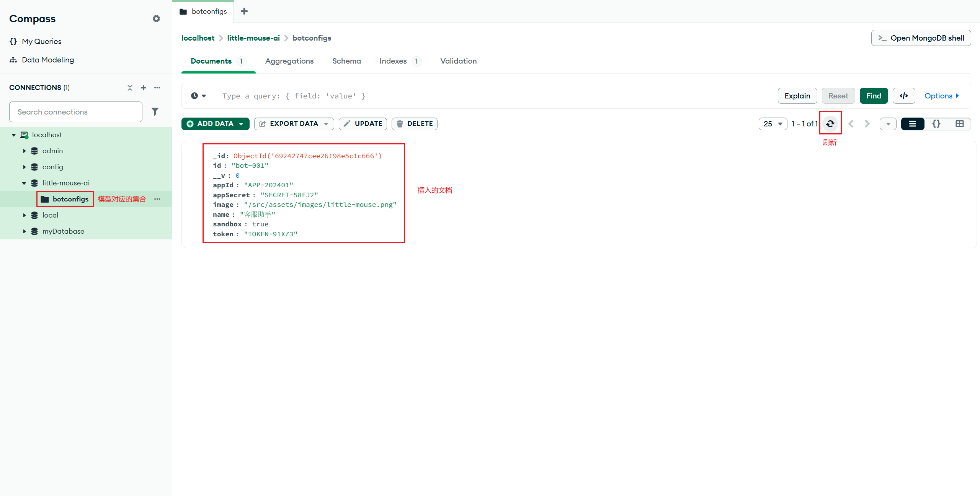Click the export query to language code icon
The width and height of the screenshot is (980, 496).
click(903, 96)
